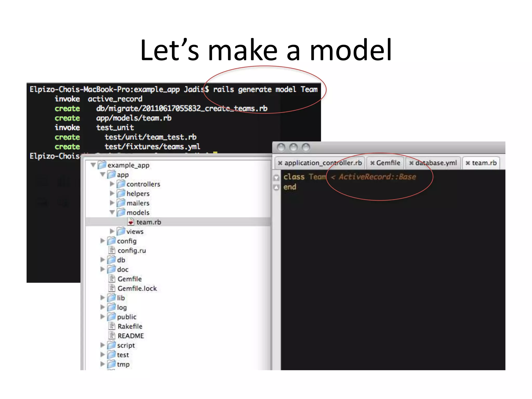Screen dimensions: 532x399
Task: Click the app folder icon
Action: (x=111, y=174)
